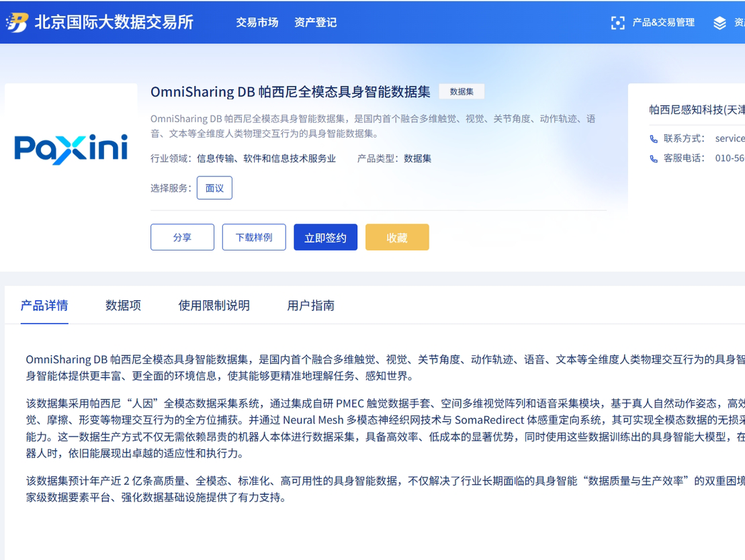Click the 下载样例 button
This screenshot has height=560, width=745.
(254, 237)
